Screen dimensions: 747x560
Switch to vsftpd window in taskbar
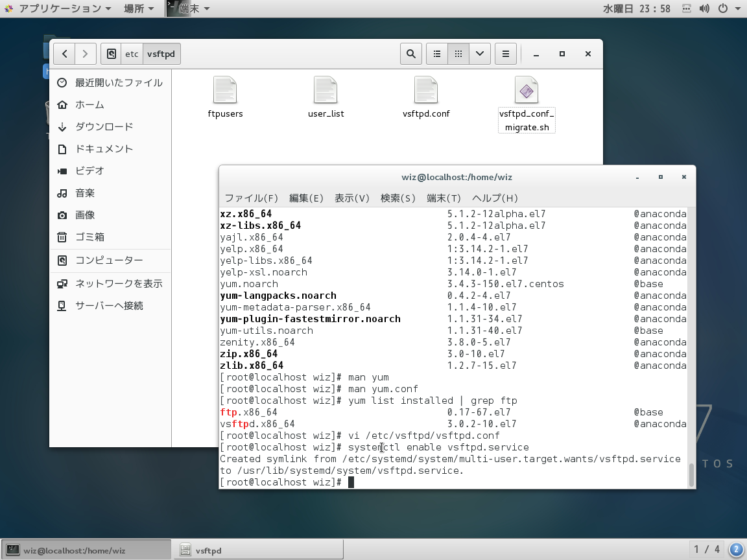(x=259, y=550)
